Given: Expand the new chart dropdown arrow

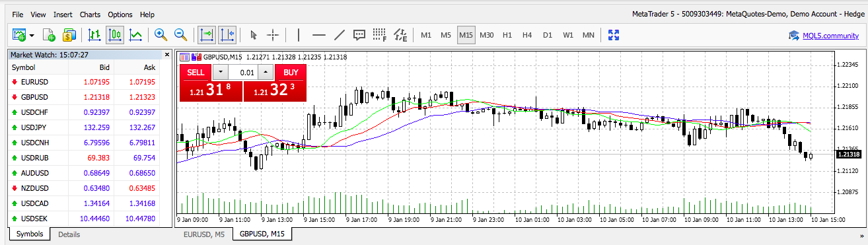Looking at the screenshot, I should (31, 35).
